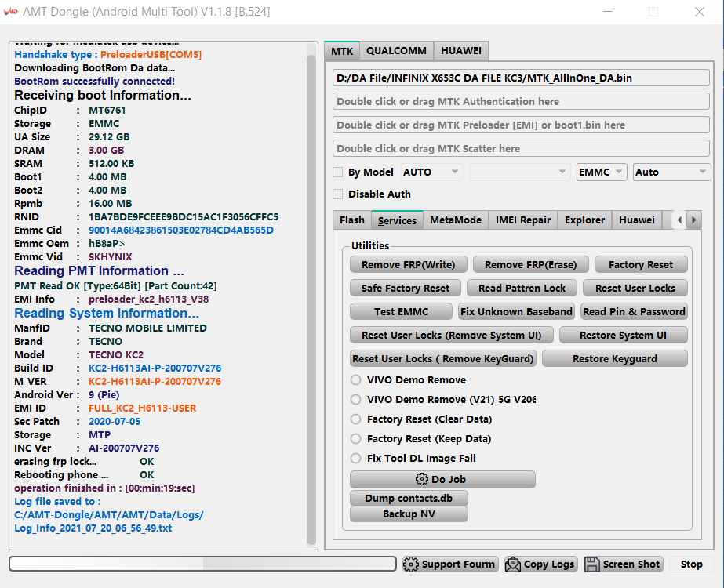Viewport: 724px width, 588px height.
Task: Switch to the QUALCOMM tab
Action: [x=396, y=51]
